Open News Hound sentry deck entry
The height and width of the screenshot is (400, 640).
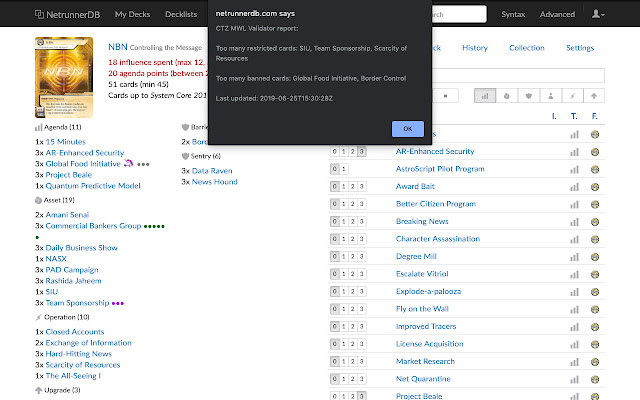pyautogui.click(x=214, y=182)
